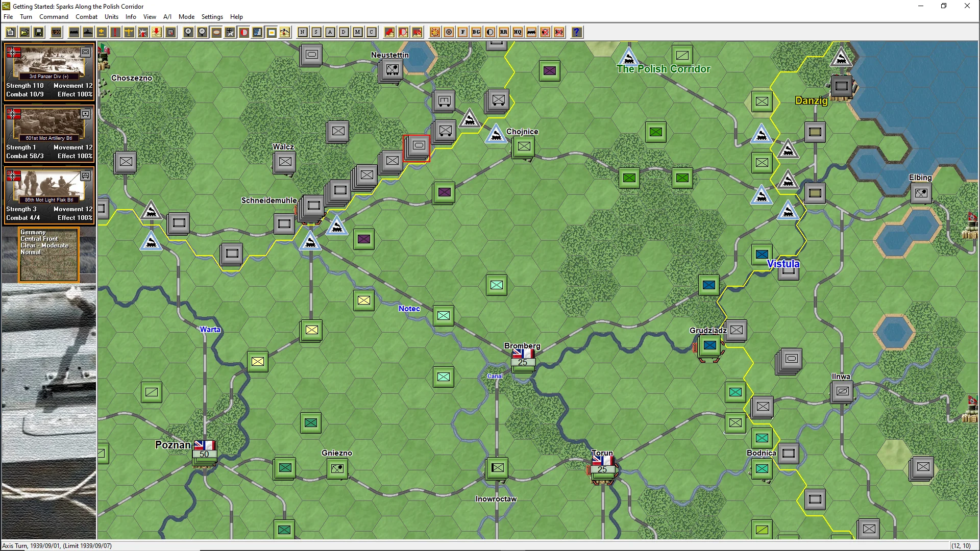Open the View menu

pos(150,17)
